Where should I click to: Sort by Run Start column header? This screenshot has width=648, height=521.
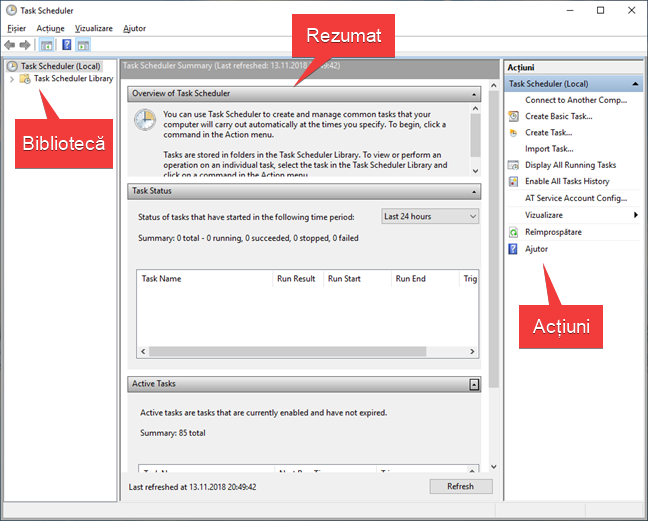pos(357,279)
